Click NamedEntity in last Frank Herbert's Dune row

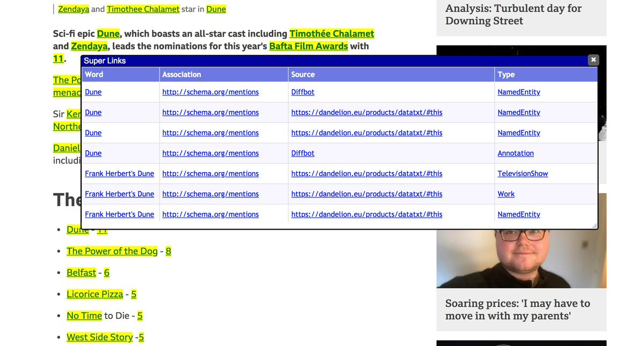tap(519, 215)
